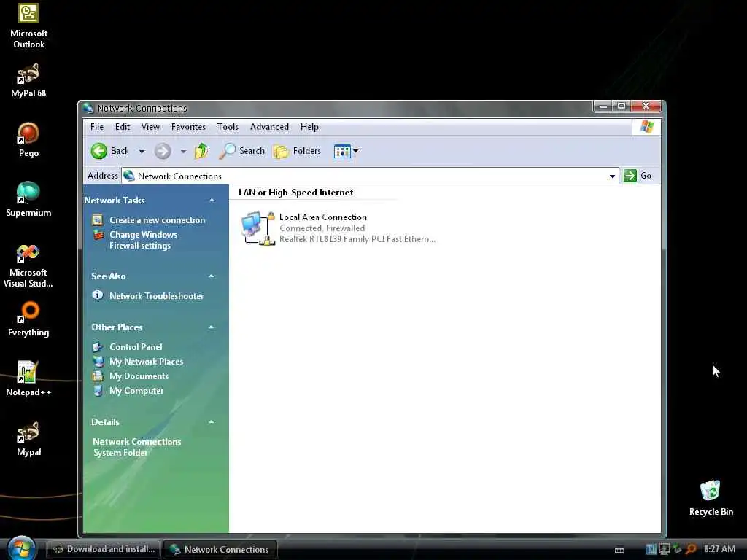Viewport: 747px width, 560px height.
Task: Click the My Documents icon in sidebar
Action: point(98,376)
